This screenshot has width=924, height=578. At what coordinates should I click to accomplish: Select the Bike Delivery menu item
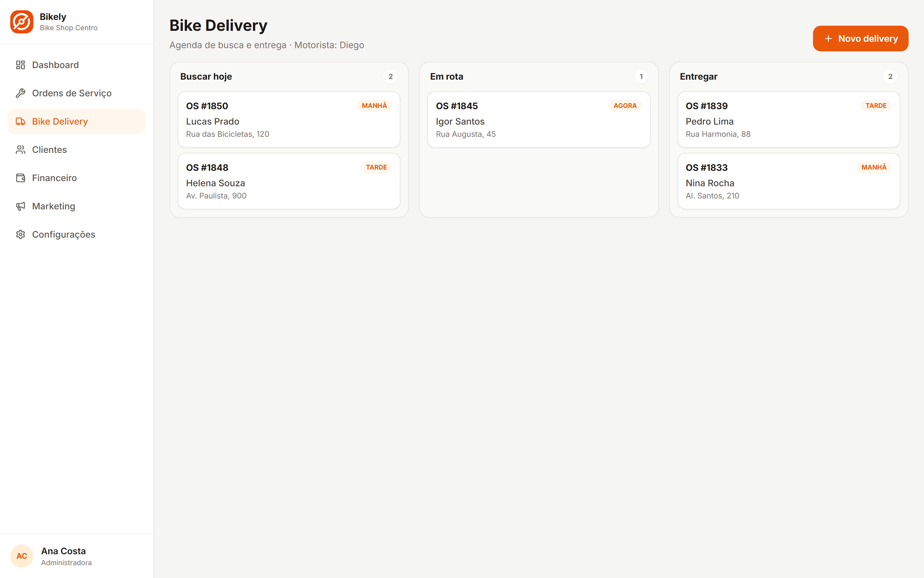tap(77, 122)
